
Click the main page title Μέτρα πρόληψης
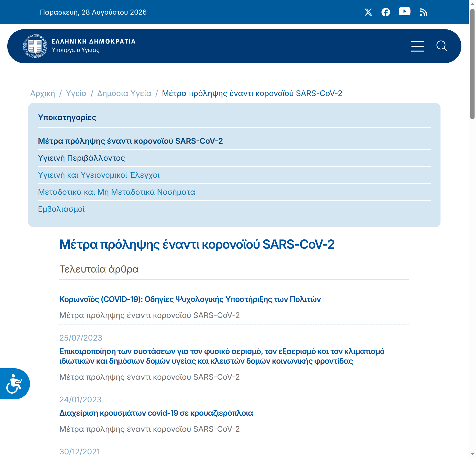[x=197, y=244]
